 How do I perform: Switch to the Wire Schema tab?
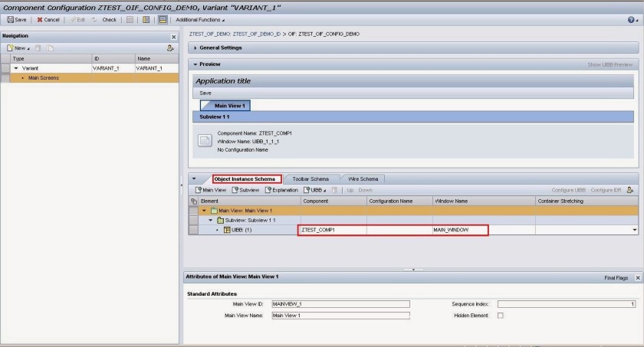[362, 178]
